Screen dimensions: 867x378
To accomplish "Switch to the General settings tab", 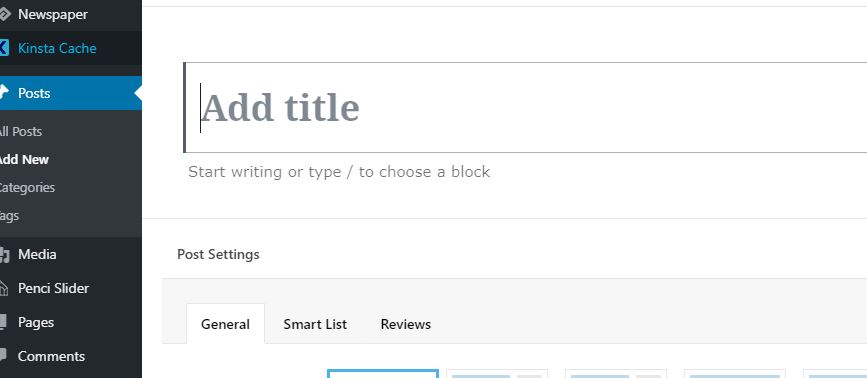I will tap(225, 324).
